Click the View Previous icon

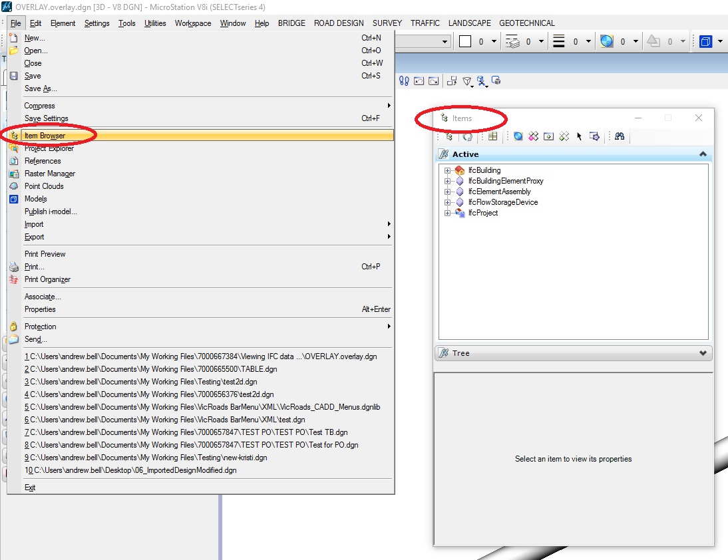(x=419, y=81)
